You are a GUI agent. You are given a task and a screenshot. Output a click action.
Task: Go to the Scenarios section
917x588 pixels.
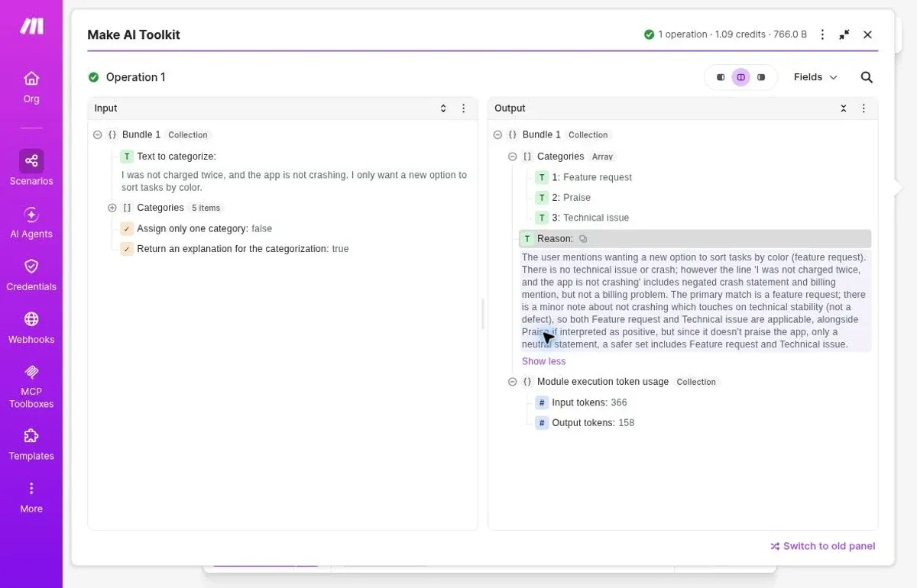click(x=31, y=169)
